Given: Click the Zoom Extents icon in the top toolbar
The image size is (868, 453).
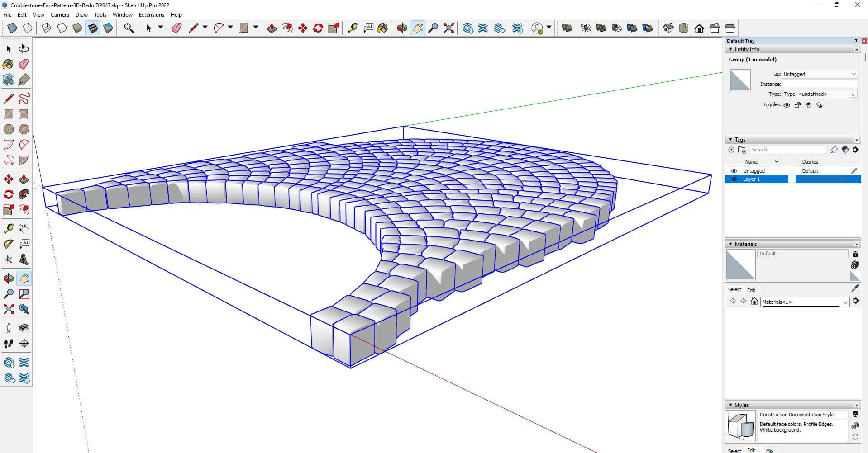Looking at the screenshot, I should pos(448,28).
